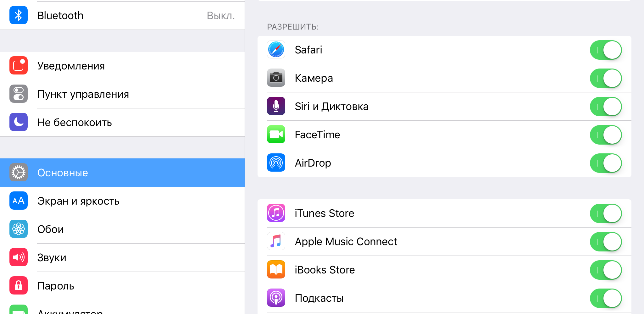The image size is (644, 314).
Task: Tap the Apple Music Connect label
Action: 346,242
